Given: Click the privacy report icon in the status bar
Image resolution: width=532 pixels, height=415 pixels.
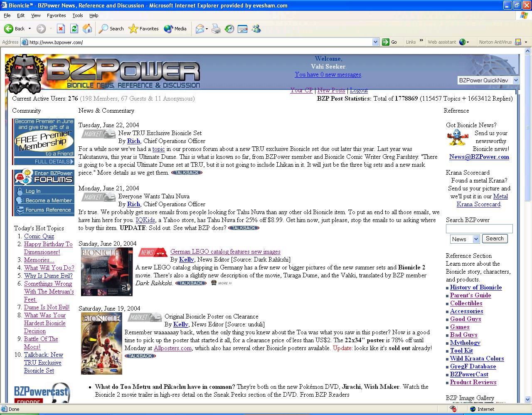Looking at the screenshot, I should pos(453,409).
